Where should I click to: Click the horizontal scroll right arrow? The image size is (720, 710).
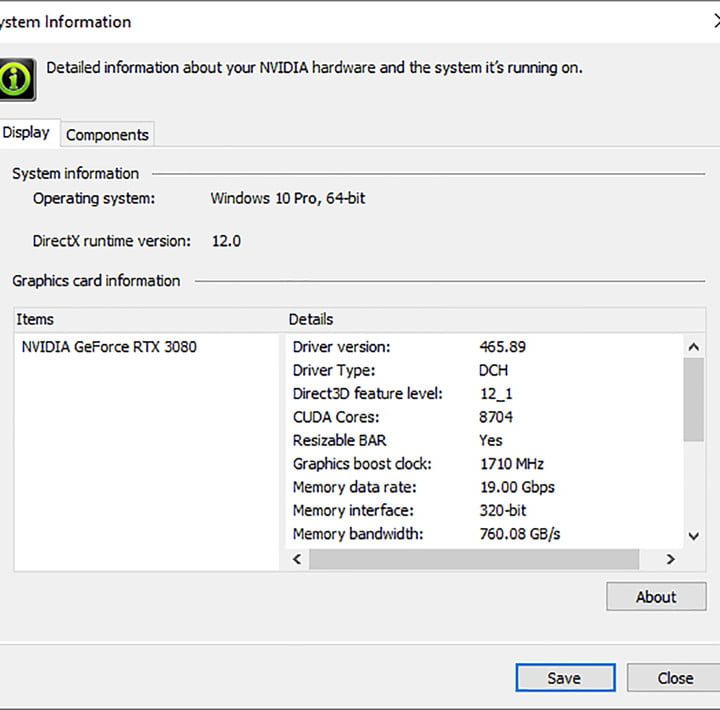670,559
